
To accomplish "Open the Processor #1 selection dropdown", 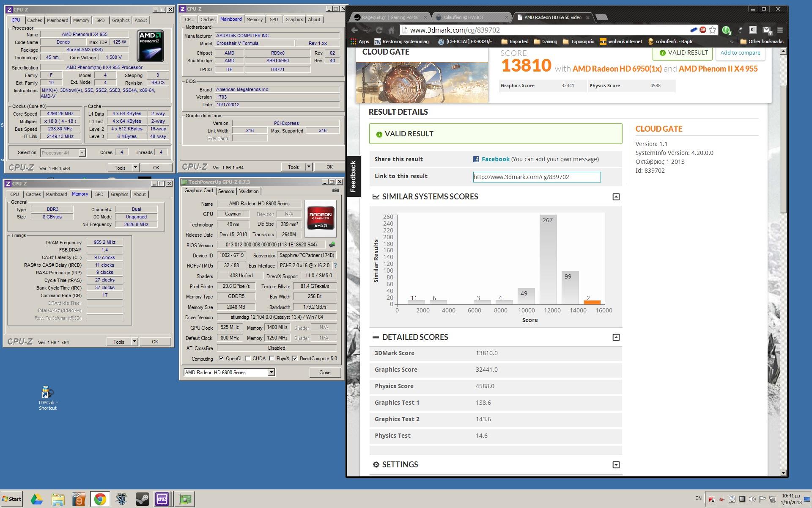I will [82, 152].
